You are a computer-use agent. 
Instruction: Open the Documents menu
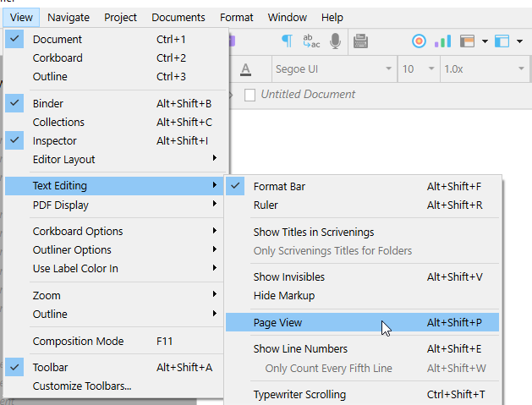tap(178, 17)
